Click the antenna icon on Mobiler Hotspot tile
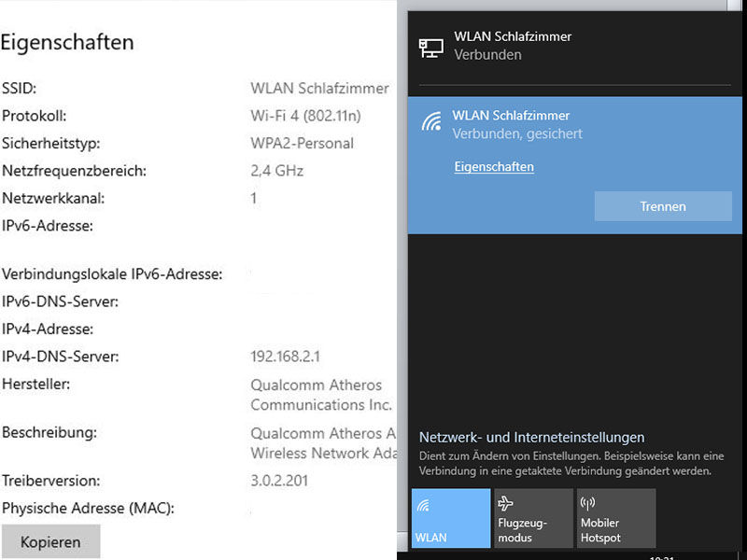747x560 pixels. pyautogui.click(x=587, y=503)
